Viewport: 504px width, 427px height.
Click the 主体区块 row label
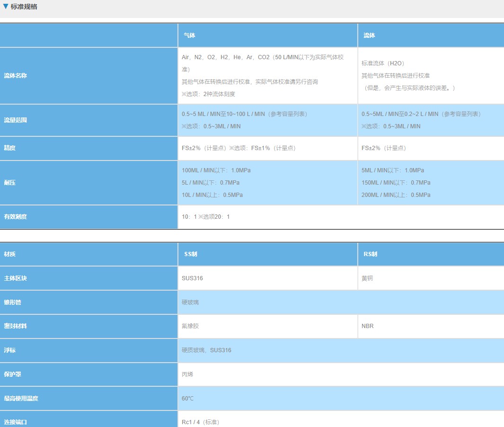[16, 278]
